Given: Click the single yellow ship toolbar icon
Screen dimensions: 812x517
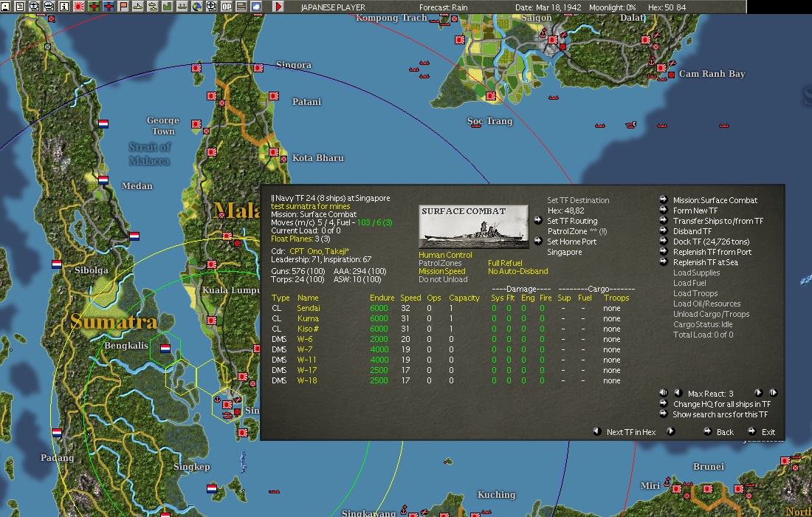Looking at the screenshot, I should [x=138, y=7].
